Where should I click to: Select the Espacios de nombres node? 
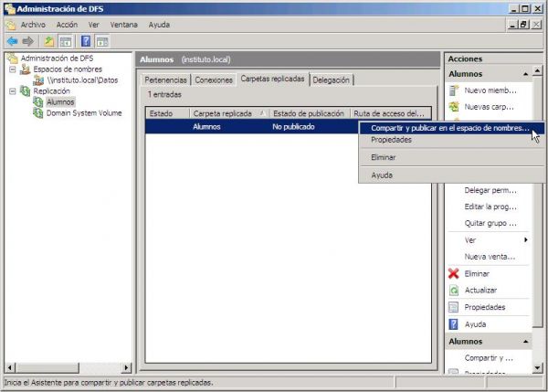[68, 69]
